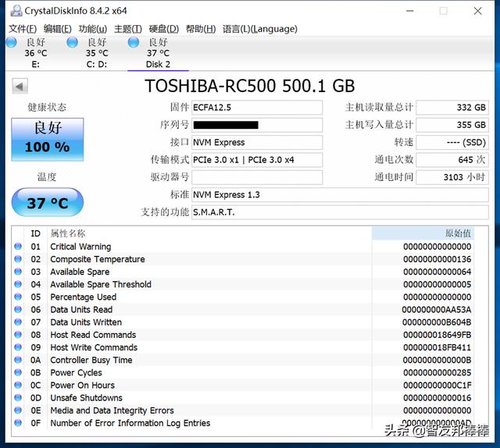The width and height of the screenshot is (500, 448).
Task: Click the power on count 645 次
Action: 452,160
